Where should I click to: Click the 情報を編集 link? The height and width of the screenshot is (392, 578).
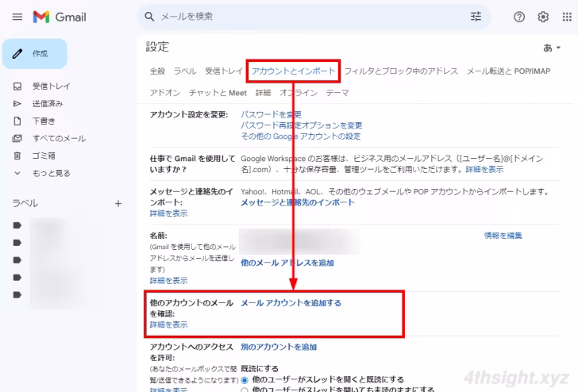[503, 236]
